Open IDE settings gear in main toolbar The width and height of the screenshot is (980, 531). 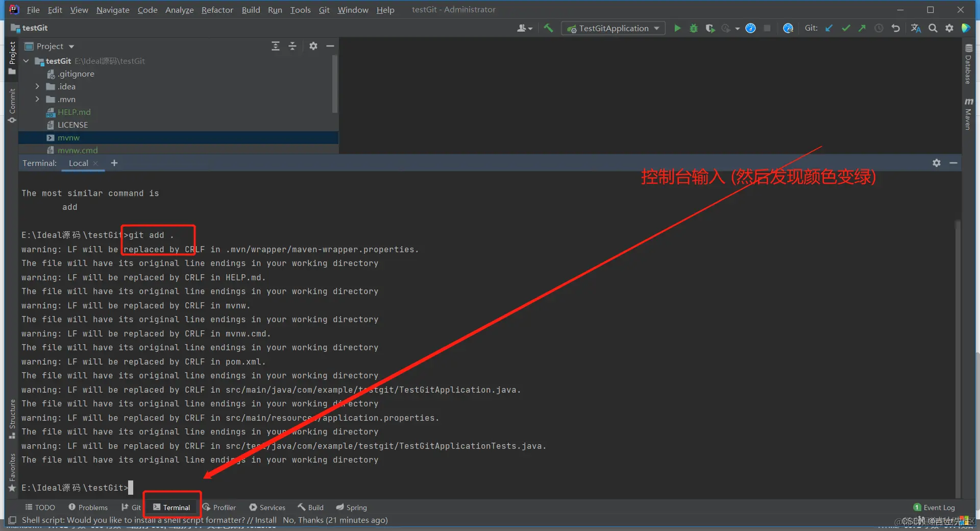949,28
